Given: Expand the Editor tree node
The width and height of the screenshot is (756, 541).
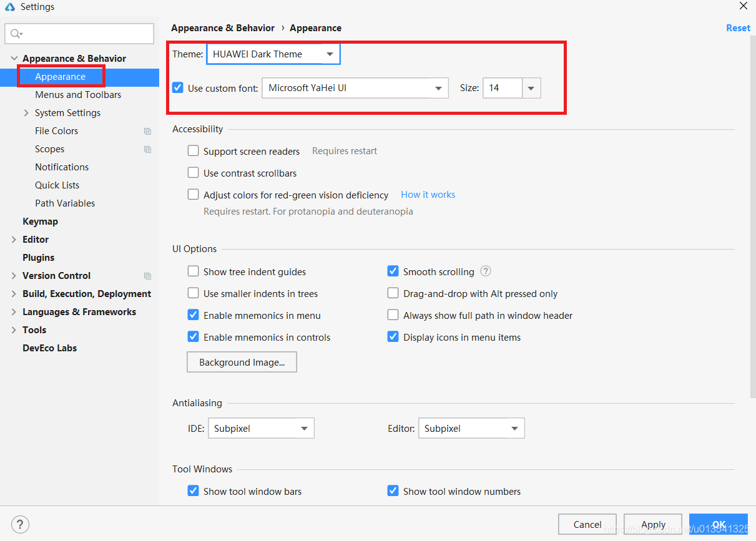Looking at the screenshot, I should (14, 240).
